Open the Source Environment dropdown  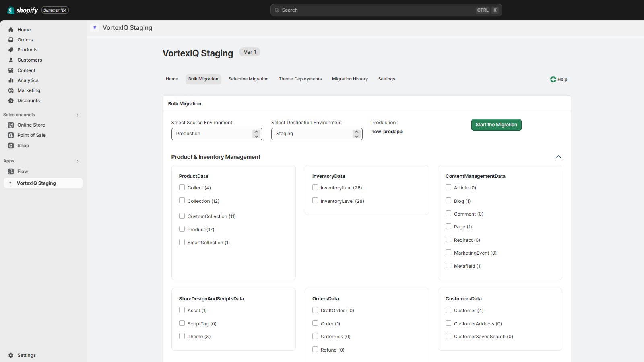pyautogui.click(x=217, y=134)
